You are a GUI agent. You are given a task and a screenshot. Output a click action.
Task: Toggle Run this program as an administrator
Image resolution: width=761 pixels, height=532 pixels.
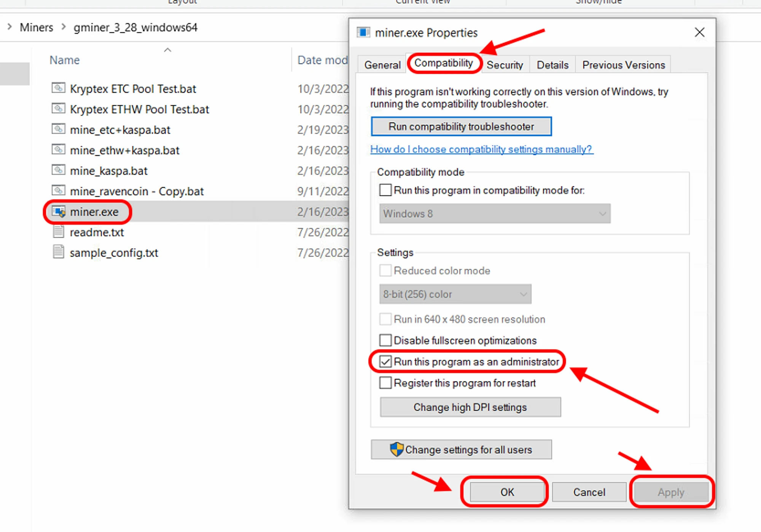coord(385,362)
